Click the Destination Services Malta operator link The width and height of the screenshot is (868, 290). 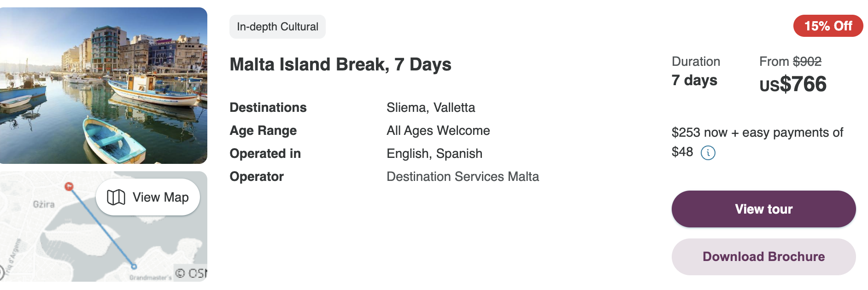coord(463,176)
